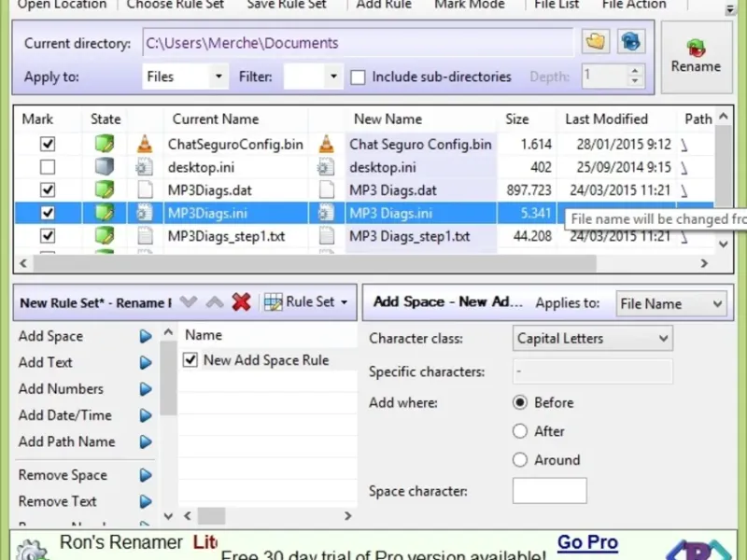Click the arrow beside Add Path Name
The image size is (747, 560).
[146, 441]
